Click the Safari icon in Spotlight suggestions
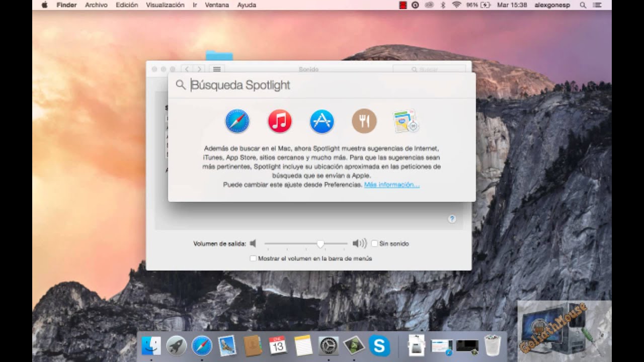The height and width of the screenshot is (362, 644). tap(237, 121)
